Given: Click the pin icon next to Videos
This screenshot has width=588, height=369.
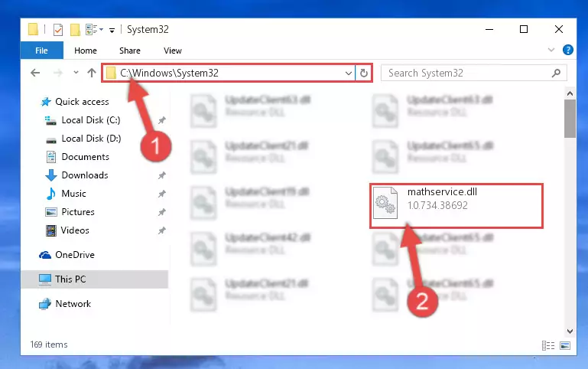Looking at the screenshot, I should tap(161, 230).
